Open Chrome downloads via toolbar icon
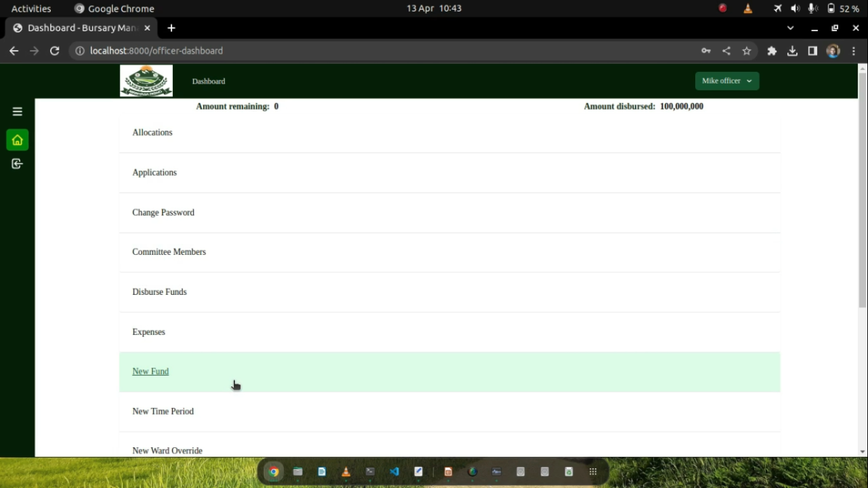The height and width of the screenshot is (488, 868). (792, 51)
